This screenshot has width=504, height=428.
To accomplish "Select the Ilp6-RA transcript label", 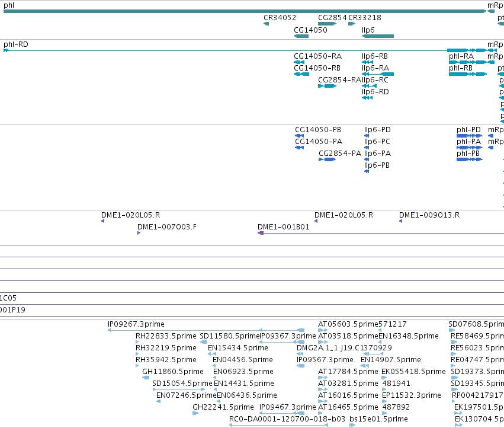I will (x=375, y=68).
